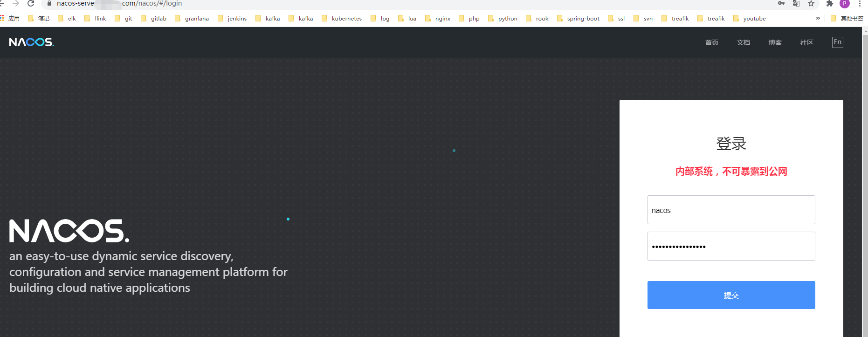Screen dimensions: 868x337
Task: Open the gitlab bookmark folder
Action: click(153, 18)
